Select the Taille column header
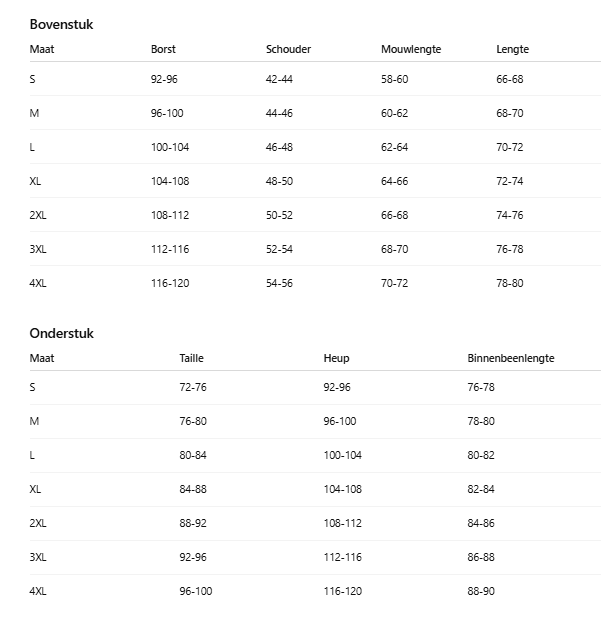The height and width of the screenshot is (619, 601). [x=191, y=358]
